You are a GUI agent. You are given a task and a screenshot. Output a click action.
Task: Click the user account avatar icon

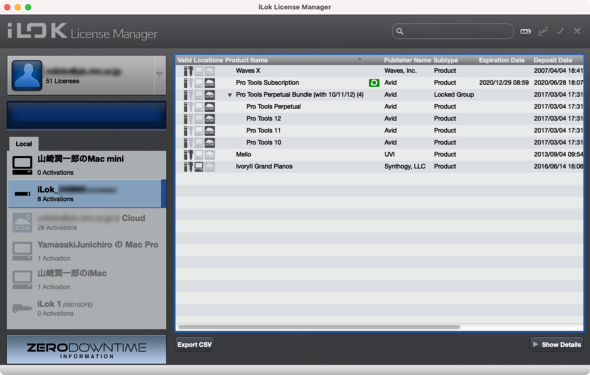27,75
